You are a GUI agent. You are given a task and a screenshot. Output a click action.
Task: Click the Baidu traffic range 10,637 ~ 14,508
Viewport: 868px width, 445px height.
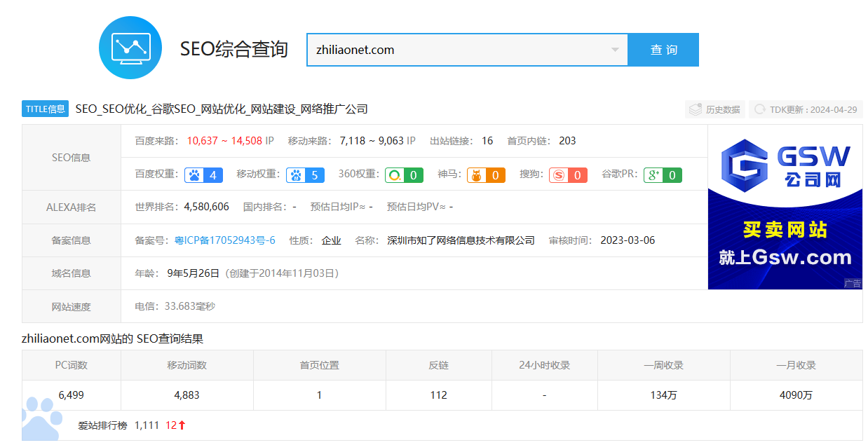[x=224, y=141]
